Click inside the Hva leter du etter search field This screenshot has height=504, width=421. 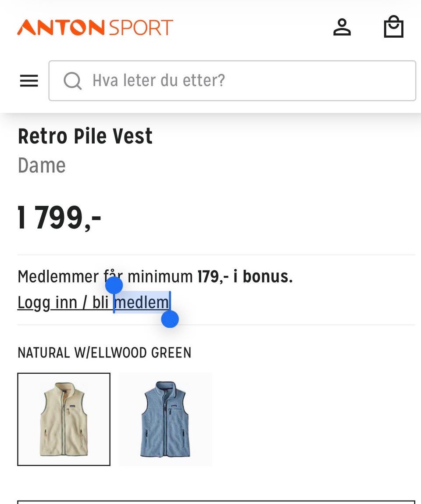pos(197,81)
